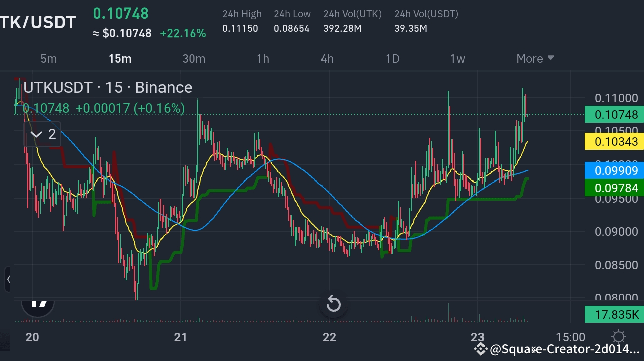Expand the More timeframe dropdown
Viewport: 644px width, 361px height.
click(535, 58)
